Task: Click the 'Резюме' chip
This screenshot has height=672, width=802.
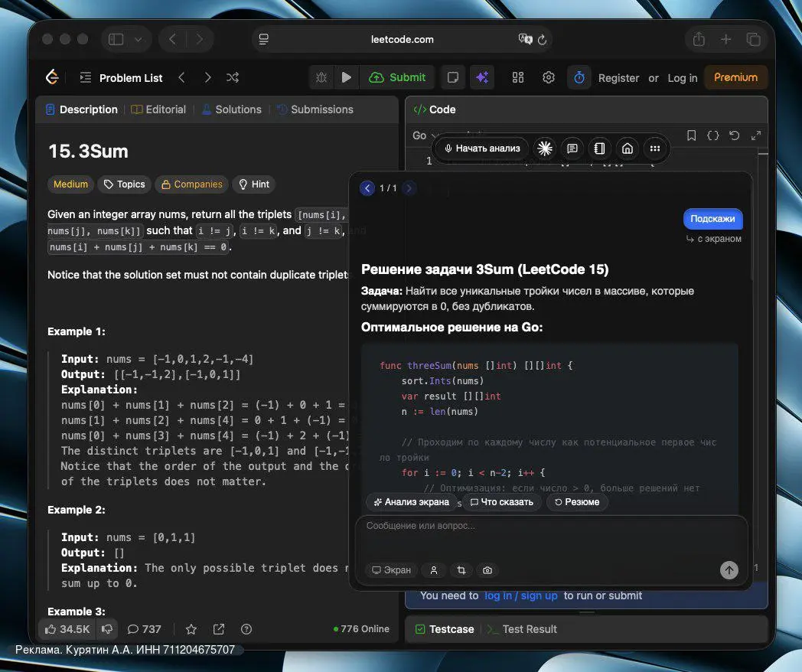Action: pos(577,502)
